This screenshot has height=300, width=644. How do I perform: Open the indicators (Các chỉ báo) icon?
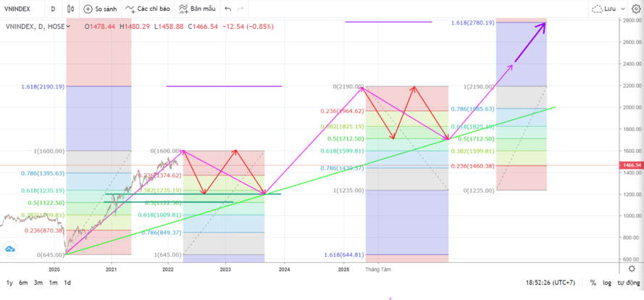[x=130, y=9]
